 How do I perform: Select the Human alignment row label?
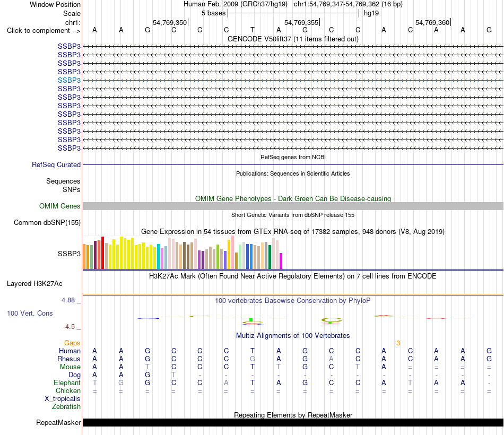[69, 351]
